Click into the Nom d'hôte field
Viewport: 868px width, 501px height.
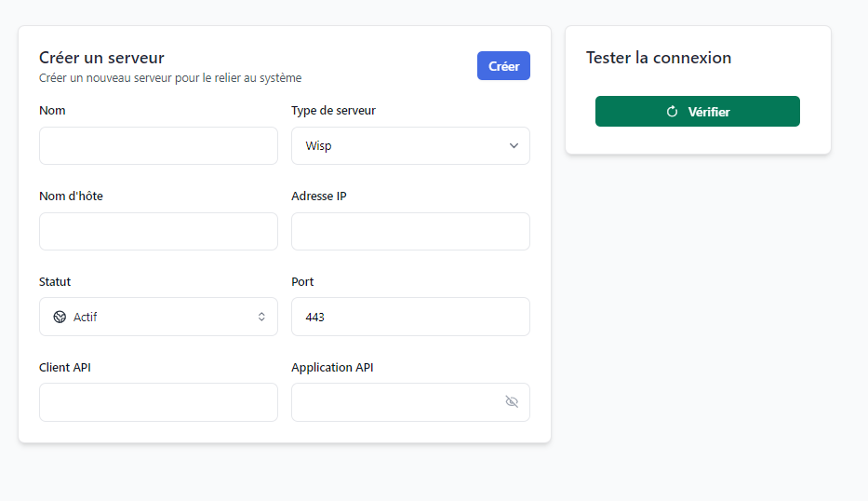pyautogui.click(x=158, y=232)
